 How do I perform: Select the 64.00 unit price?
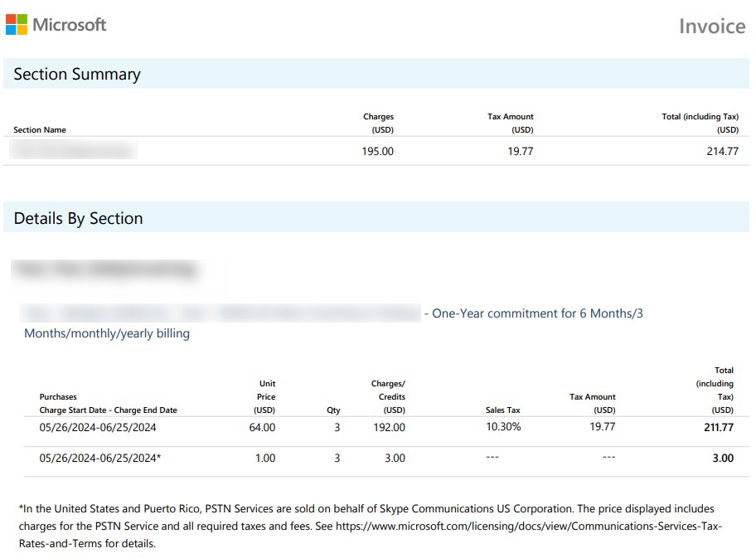(x=262, y=427)
